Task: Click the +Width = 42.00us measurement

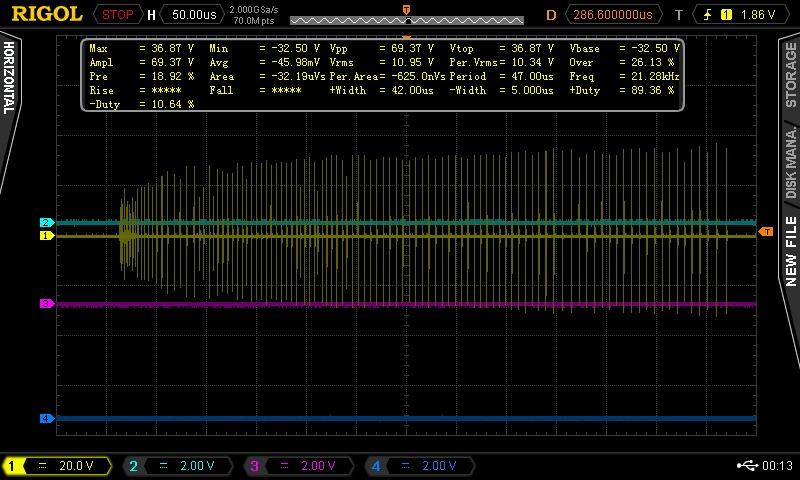Action: (x=382, y=90)
